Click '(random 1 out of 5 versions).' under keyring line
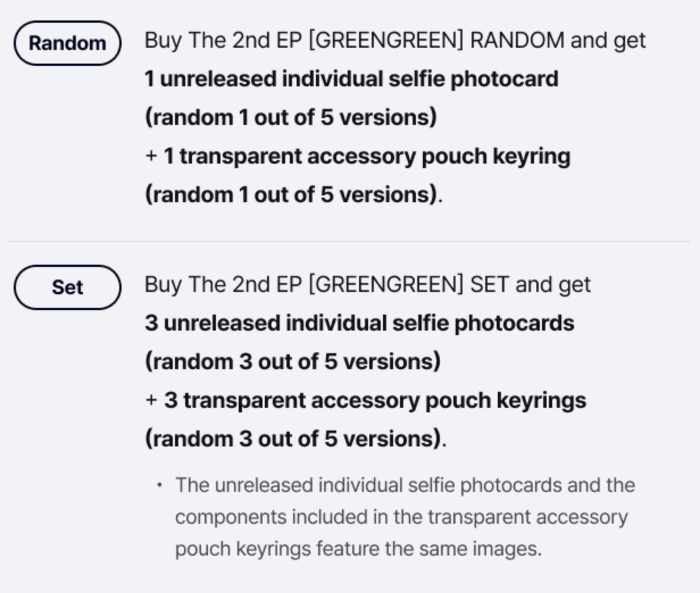Screen dimensions: 700x593 [294, 195]
